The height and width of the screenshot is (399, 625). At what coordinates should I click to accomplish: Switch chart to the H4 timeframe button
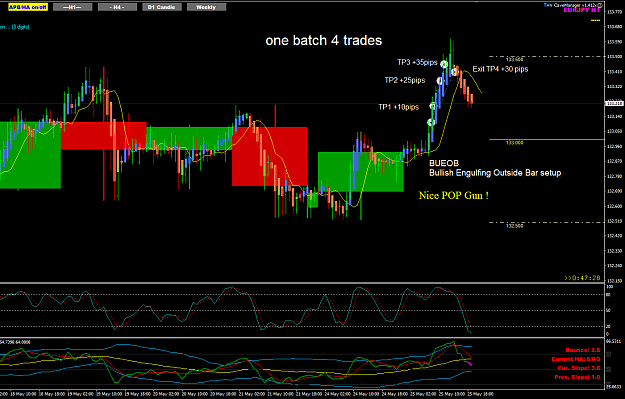point(117,7)
